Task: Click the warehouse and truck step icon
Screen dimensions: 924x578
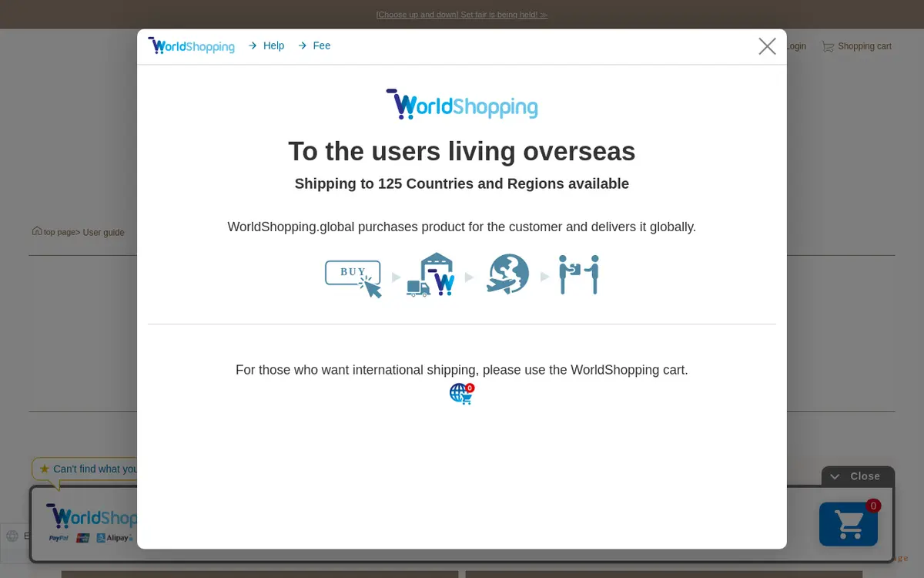Action: coord(431,274)
